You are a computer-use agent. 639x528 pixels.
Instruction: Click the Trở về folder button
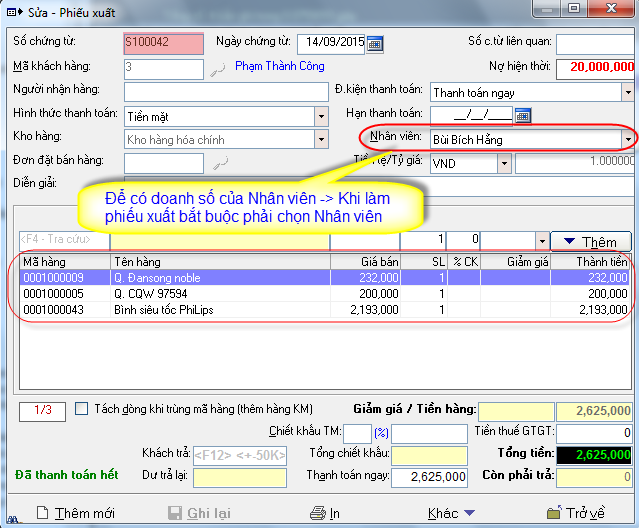tap(576, 513)
